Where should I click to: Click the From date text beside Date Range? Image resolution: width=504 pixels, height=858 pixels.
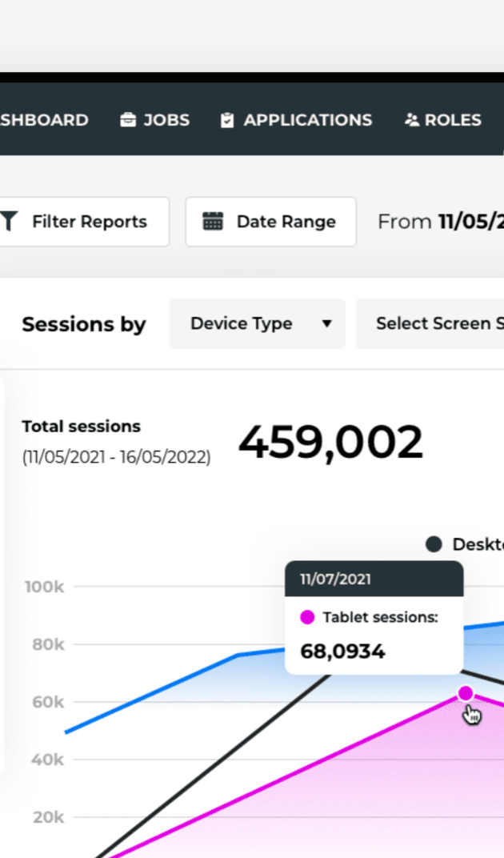(441, 222)
